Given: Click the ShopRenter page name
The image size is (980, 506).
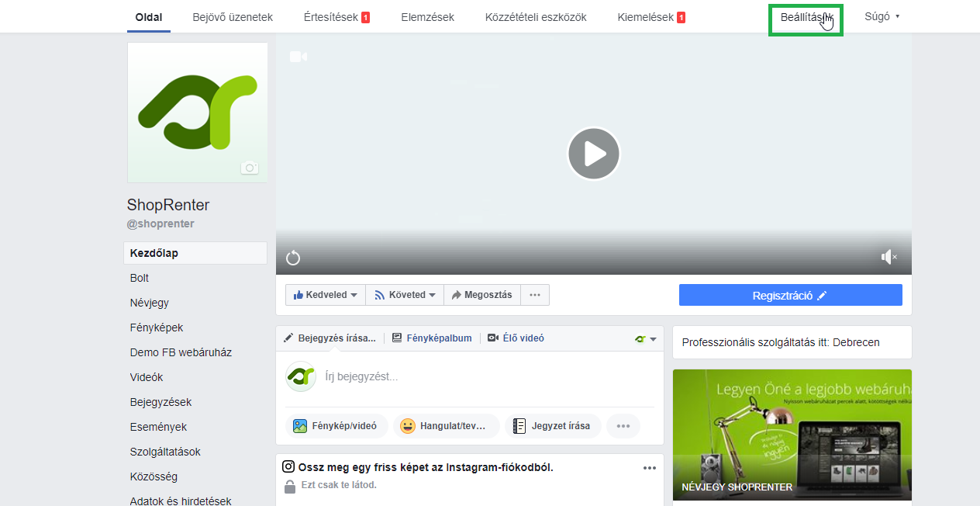Looking at the screenshot, I should tap(168, 205).
